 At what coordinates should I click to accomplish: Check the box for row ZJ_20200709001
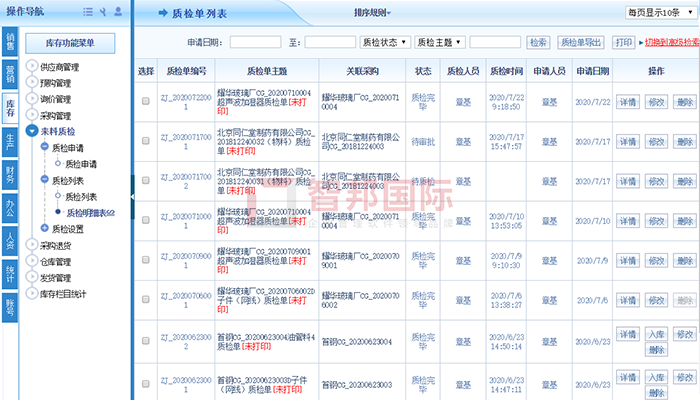coord(146,260)
